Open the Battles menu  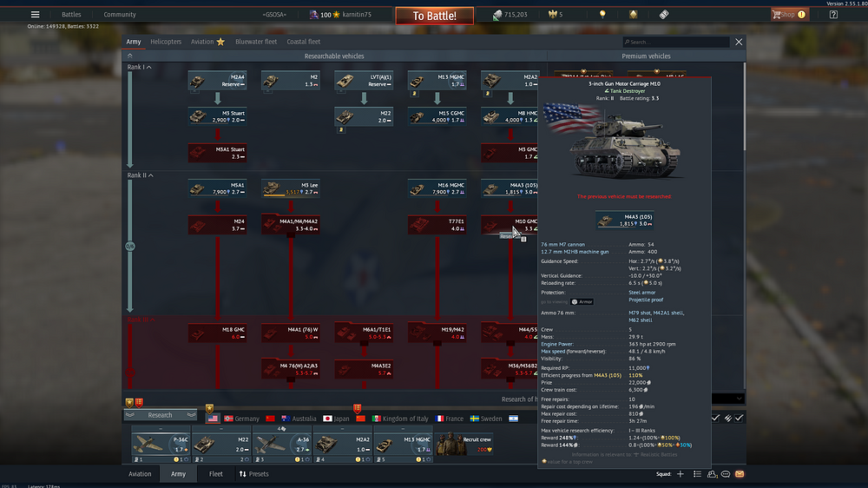click(71, 15)
